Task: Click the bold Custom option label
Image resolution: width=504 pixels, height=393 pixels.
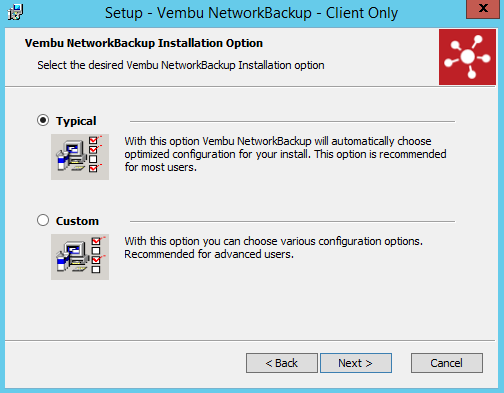Action: coord(77,221)
